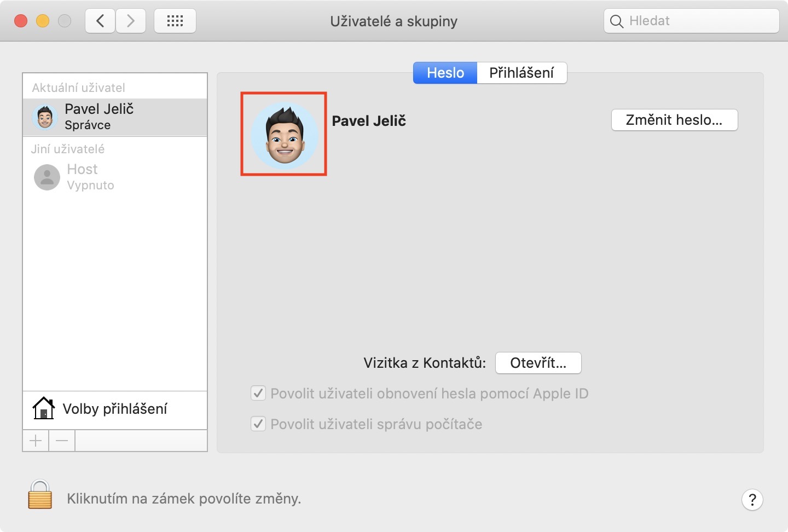
Task: Click the remove user minus button
Action: click(62, 441)
